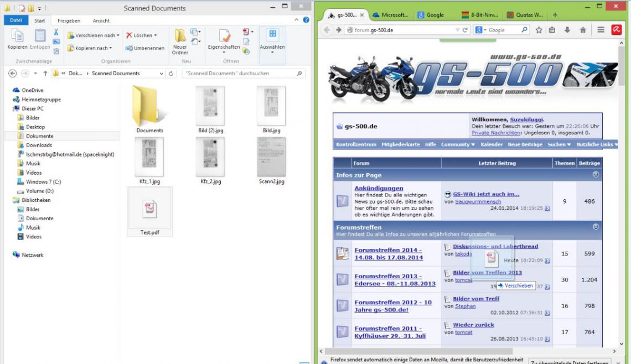Collapse the Forumstreffen category section
Image resolution: width=631 pixels, height=364 pixels.
point(596,227)
